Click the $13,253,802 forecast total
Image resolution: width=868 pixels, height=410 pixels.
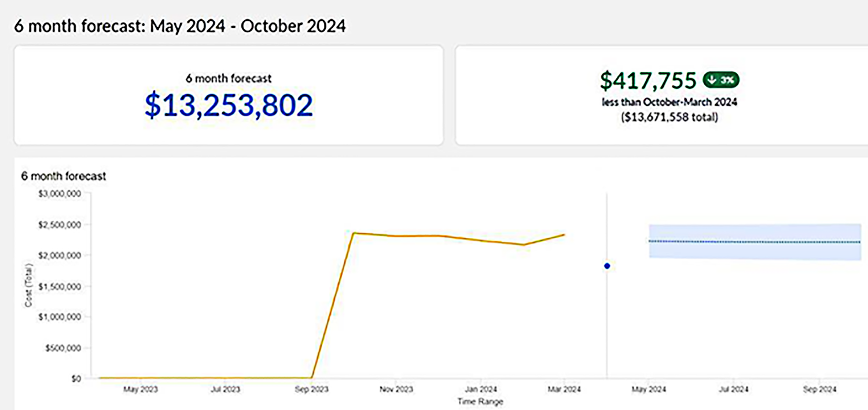coord(229,105)
